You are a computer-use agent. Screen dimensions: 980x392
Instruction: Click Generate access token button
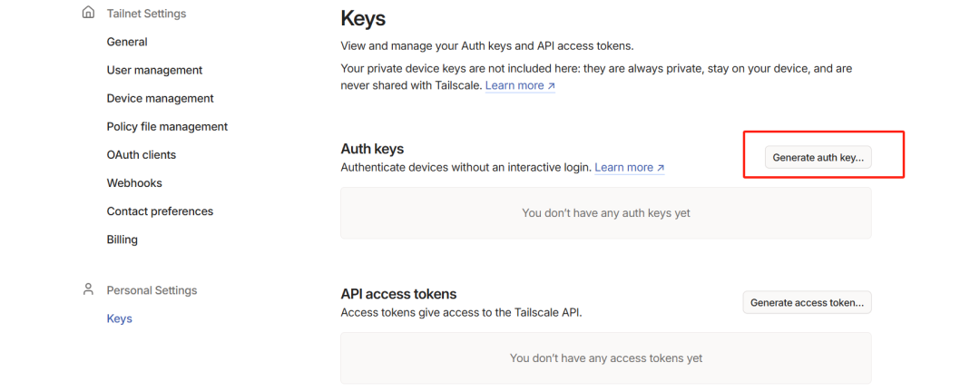click(807, 302)
